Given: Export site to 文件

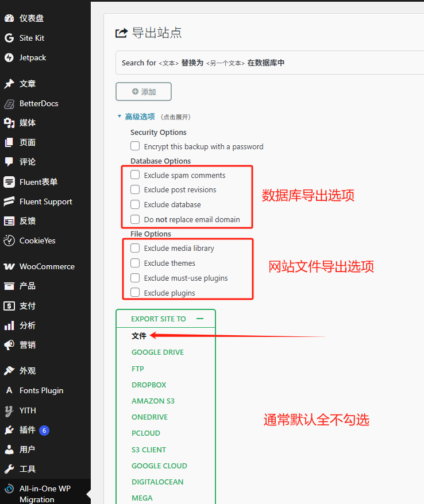Looking at the screenshot, I should click(x=139, y=336).
